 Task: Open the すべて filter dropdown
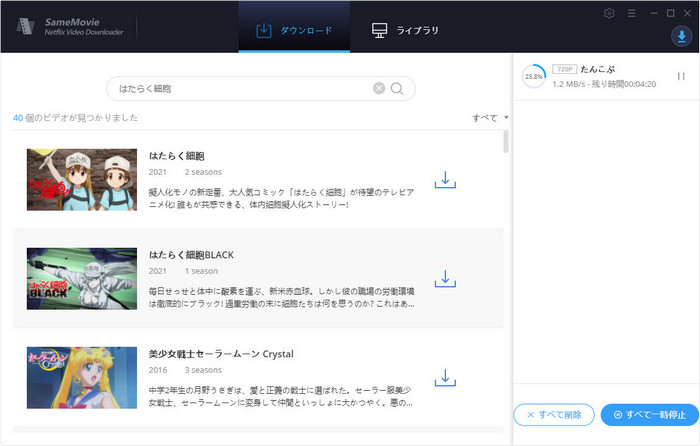490,118
